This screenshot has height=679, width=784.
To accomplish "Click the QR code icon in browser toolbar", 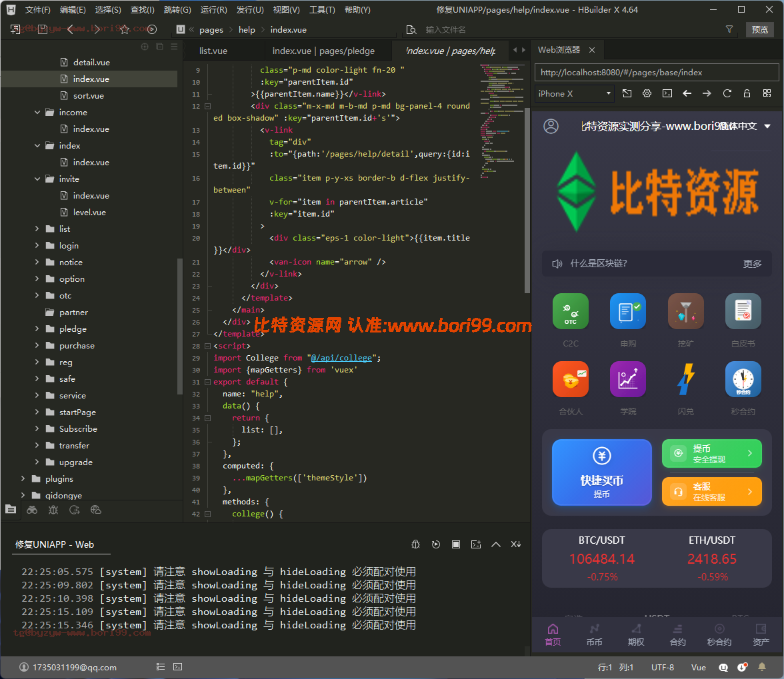I will tap(767, 93).
